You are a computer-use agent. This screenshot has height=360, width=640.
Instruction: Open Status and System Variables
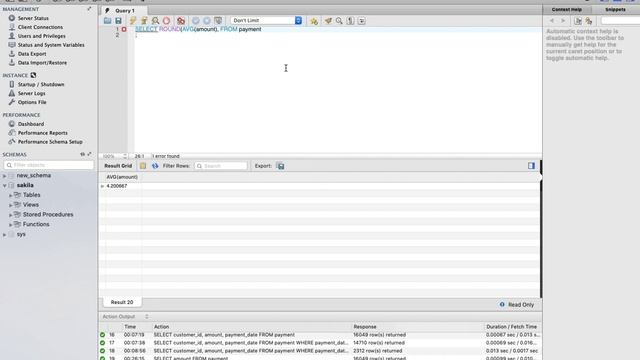click(51, 45)
